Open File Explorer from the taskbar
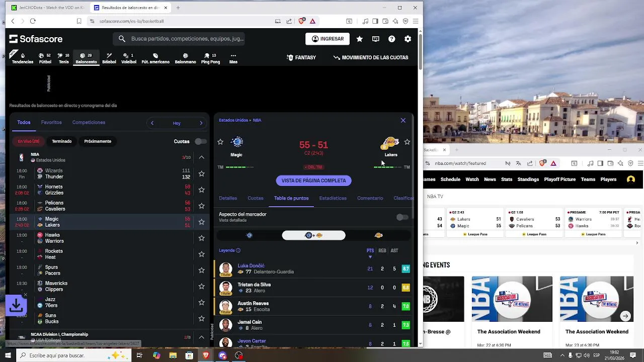Image resolution: width=644 pixels, height=362 pixels. click(173, 355)
